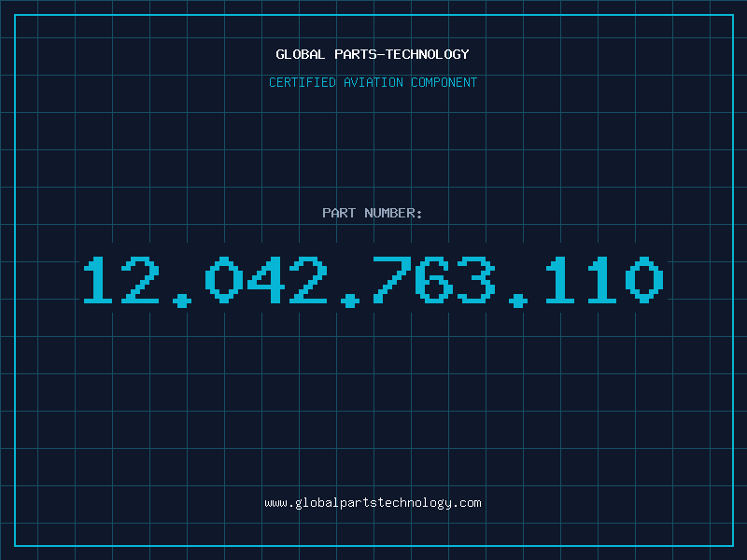This screenshot has width=747, height=560.
Task: Open the www.globalpartstechnology.com link
Action: point(373,503)
